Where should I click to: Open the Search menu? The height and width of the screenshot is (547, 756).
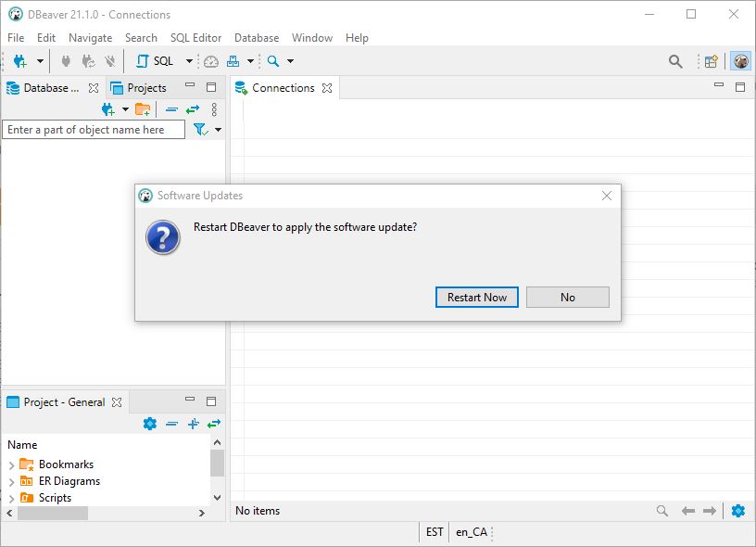click(141, 38)
